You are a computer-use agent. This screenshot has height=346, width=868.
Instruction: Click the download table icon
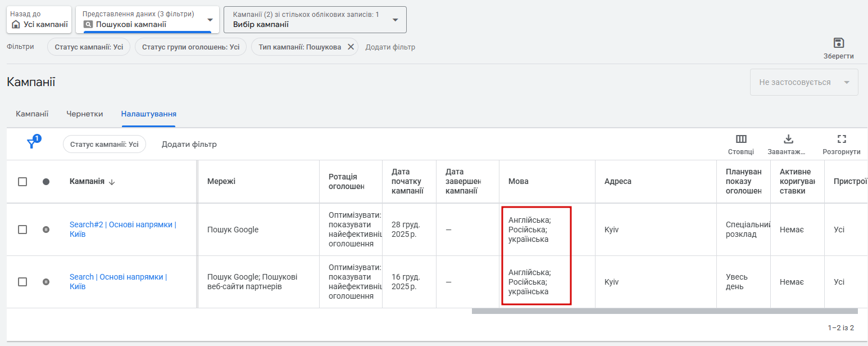coord(788,139)
